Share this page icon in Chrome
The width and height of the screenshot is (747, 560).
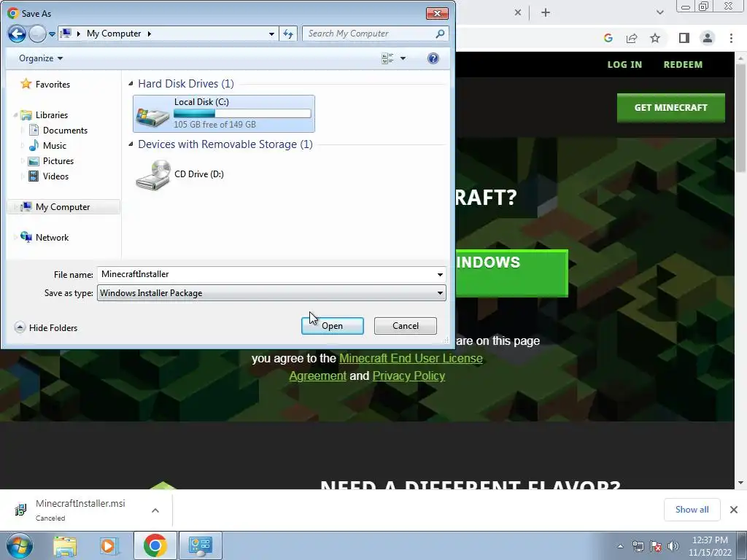[x=632, y=38]
